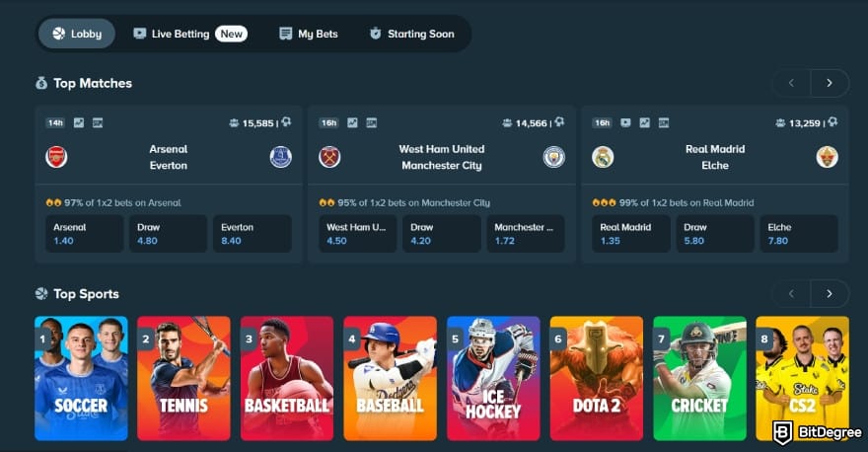
Task: Bet on Draw at 4.80
Action: tap(169, 234)
